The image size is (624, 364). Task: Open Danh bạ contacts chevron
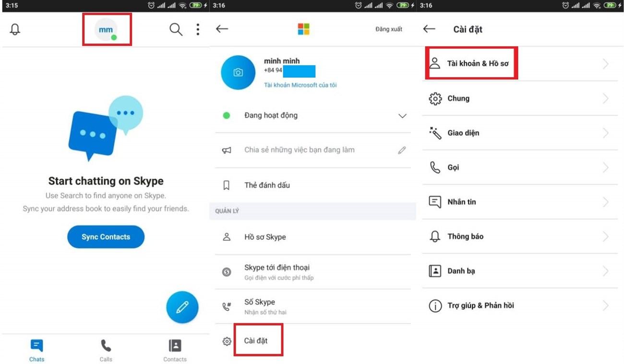point(606,271)
